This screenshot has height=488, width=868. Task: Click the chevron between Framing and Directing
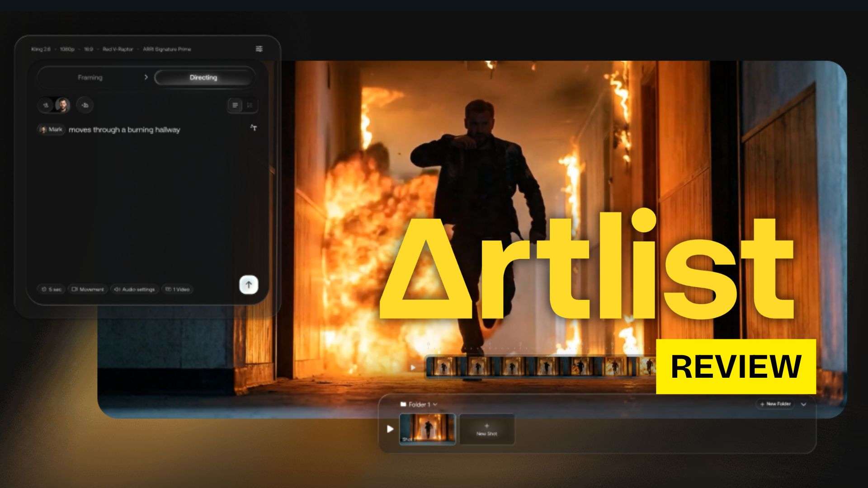pyautogui.click(x=146, y=77)
